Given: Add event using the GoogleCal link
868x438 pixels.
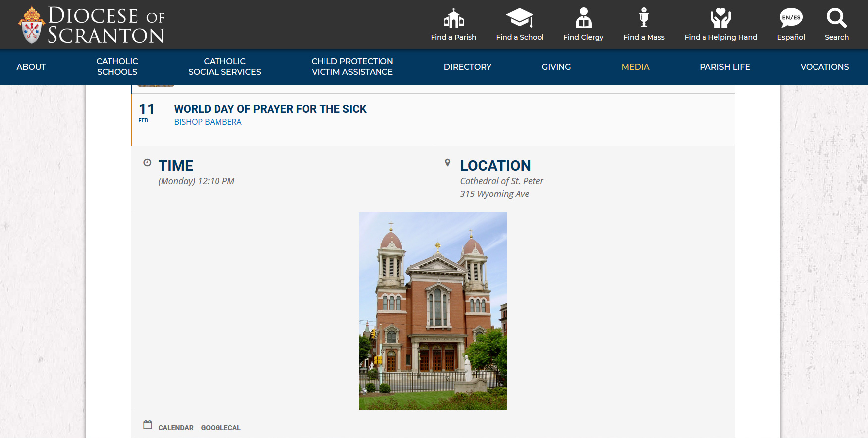Looking at the screenshot, I should click(x=220, y=428).
